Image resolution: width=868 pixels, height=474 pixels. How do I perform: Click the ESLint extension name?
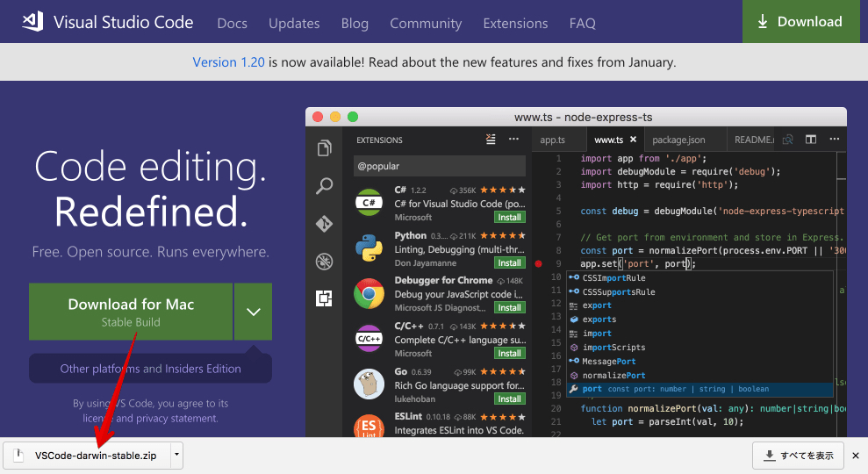tap(408, 416)
